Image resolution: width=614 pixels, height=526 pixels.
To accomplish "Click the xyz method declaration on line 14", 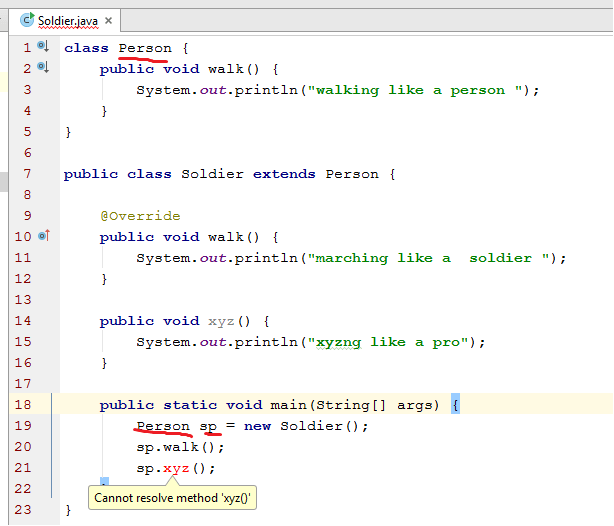I will [x=221, y=321].
